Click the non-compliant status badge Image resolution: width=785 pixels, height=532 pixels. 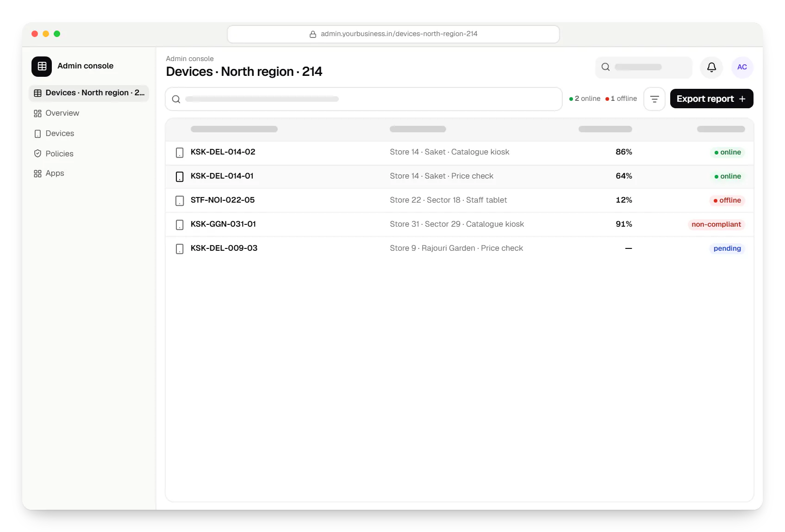click(x=716, y=225)
